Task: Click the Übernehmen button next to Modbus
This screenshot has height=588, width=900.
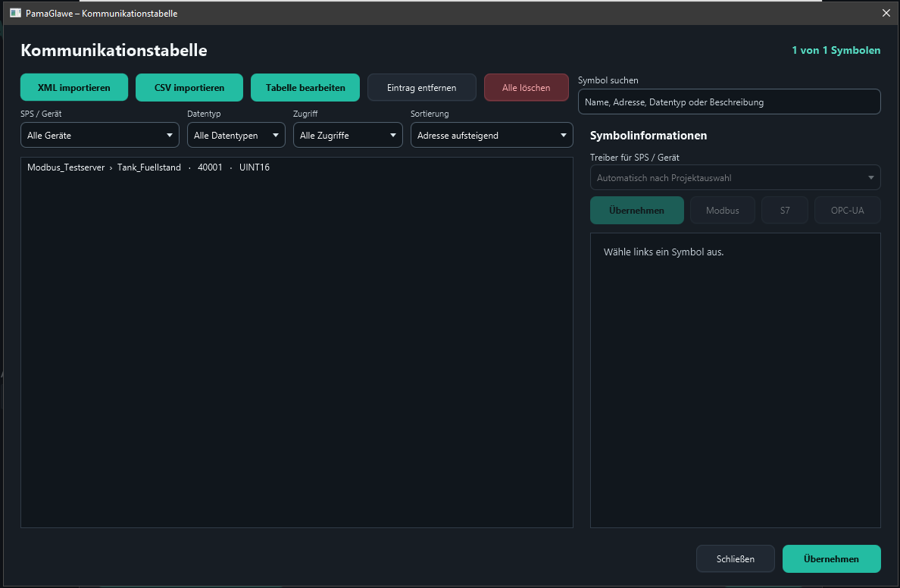Action: [637, 210]
